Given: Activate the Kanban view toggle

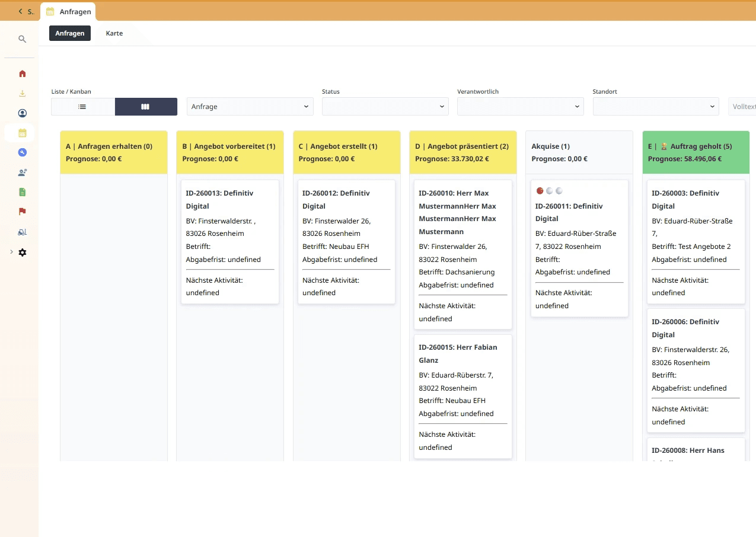Looking at the screenshot, I should coord(146,107).
